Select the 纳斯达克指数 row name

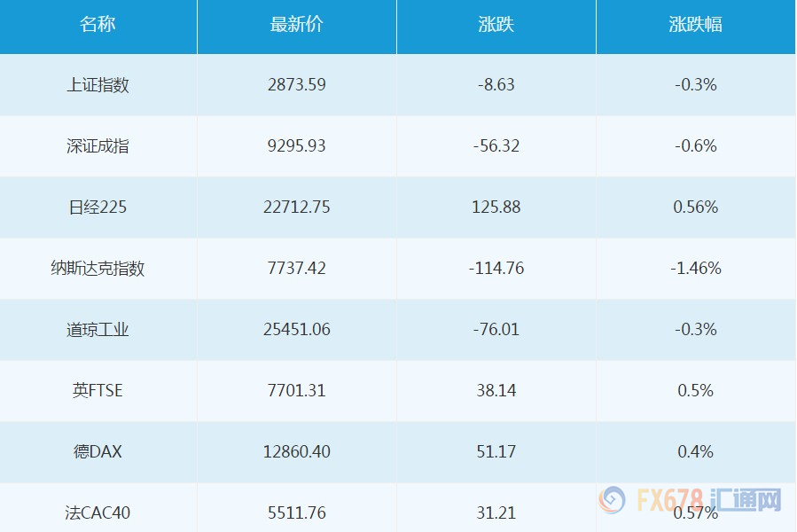(x=98, y=268)
